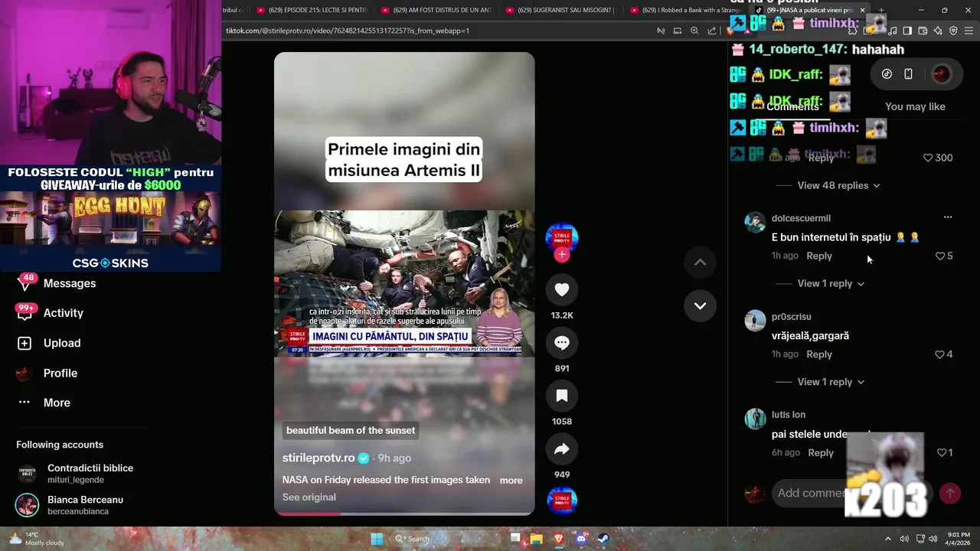Like the comment with 300 likes
980x551 pixels.
[928, 158]
